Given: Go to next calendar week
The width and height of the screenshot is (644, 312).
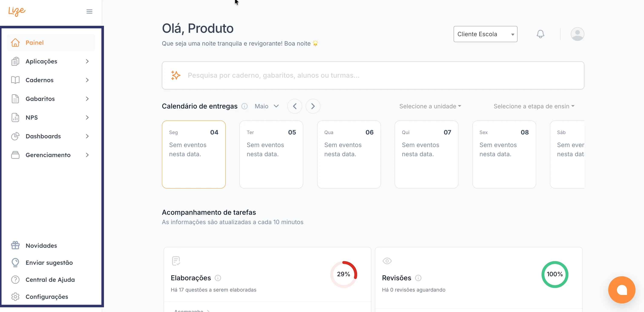Looking at the screenshot, I should (313, 106).
